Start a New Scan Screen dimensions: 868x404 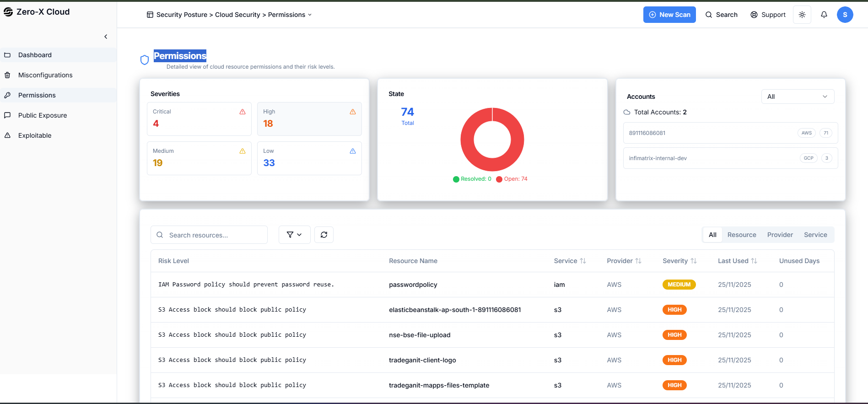click(669, 15)
